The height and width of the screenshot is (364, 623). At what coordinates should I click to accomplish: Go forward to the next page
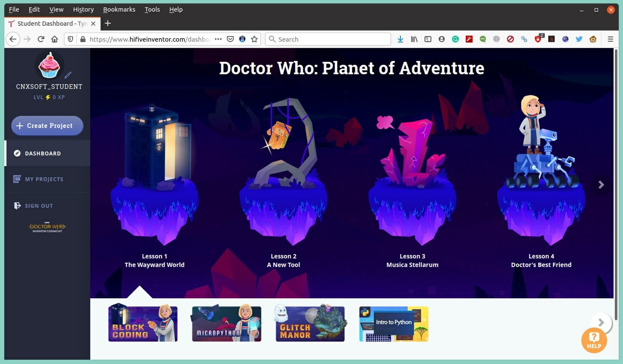click(x=27, y=39)
